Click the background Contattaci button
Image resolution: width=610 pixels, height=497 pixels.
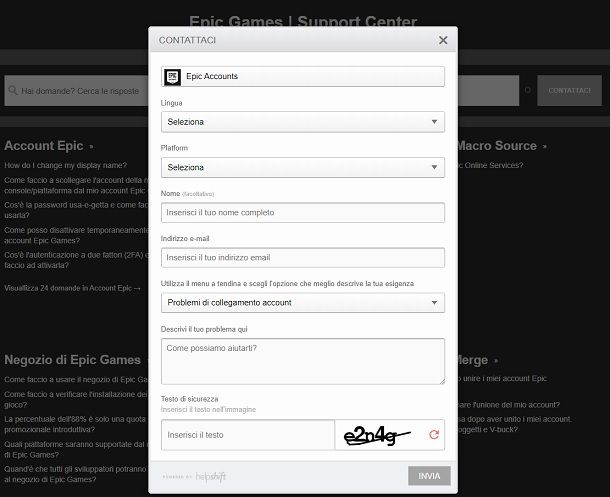(x=569, y=91)
